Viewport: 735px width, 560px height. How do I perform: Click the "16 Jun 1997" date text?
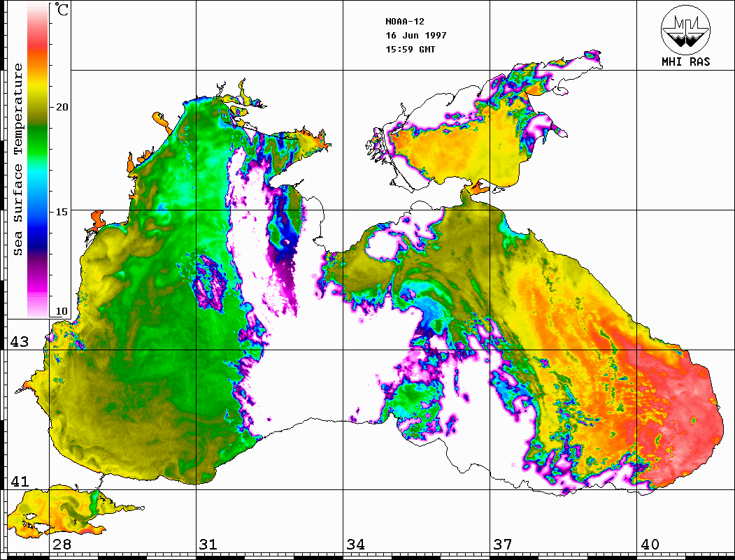416,36
